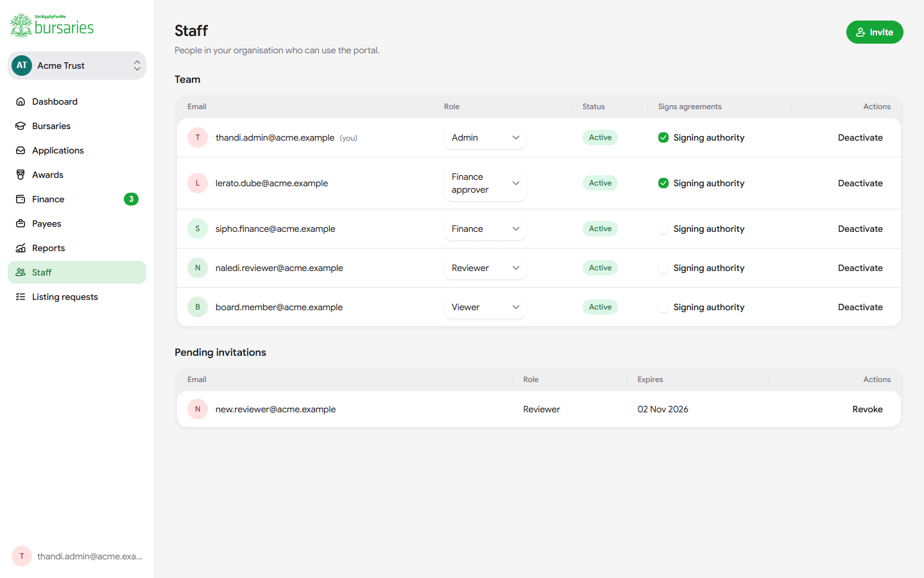Open the Finance approver role dropdown
Image resolution: width=924 pixels, height=578 pixels.
pos(485,183)
